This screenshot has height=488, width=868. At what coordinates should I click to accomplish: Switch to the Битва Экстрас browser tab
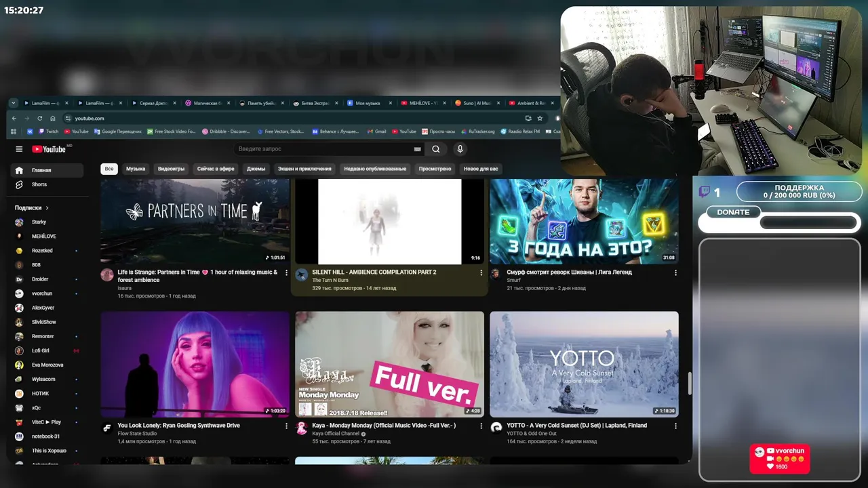pyautogui.click(x=315, y=103)
